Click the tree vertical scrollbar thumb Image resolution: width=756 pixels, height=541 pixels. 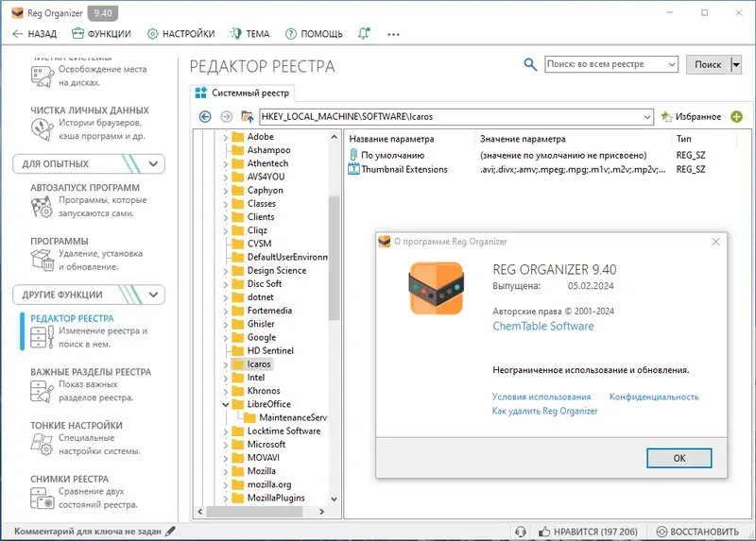(334, 258)
